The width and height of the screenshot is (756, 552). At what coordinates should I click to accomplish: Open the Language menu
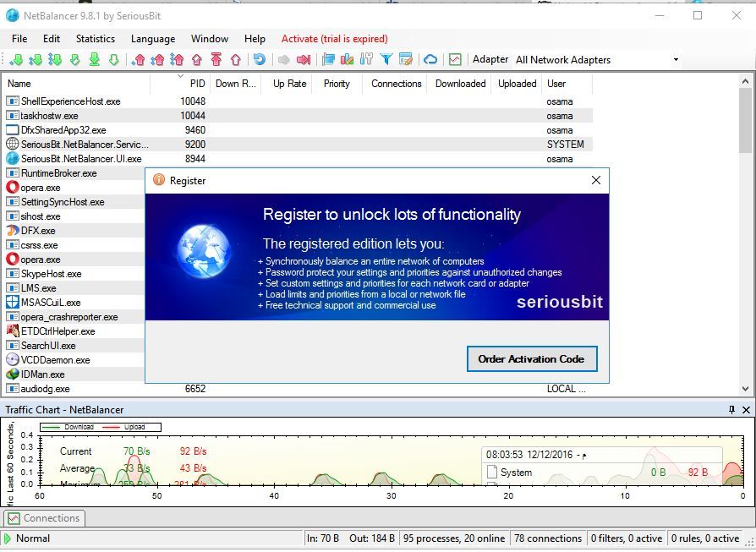(153, 39)
